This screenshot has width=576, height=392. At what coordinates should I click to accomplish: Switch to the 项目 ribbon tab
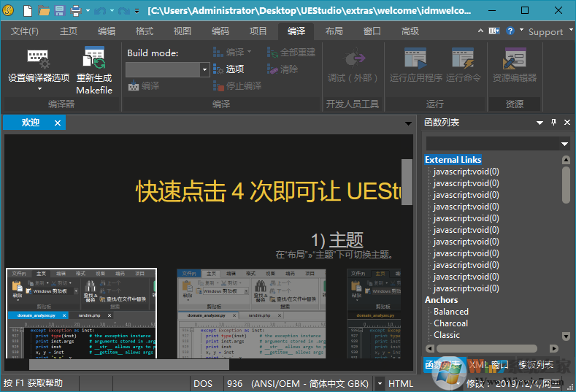(258, 31)
